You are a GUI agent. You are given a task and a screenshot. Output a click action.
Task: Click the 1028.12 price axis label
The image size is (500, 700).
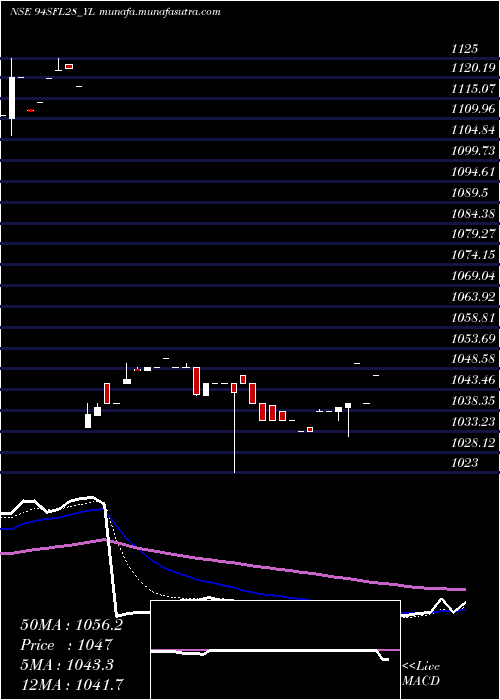(x=473, y=442)
